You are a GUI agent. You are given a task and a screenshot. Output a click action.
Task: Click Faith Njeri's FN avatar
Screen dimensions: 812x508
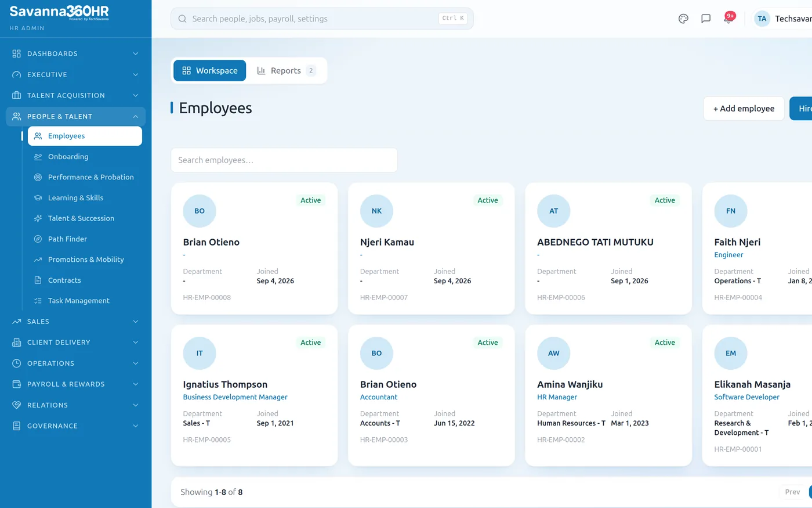coord(731,211)
